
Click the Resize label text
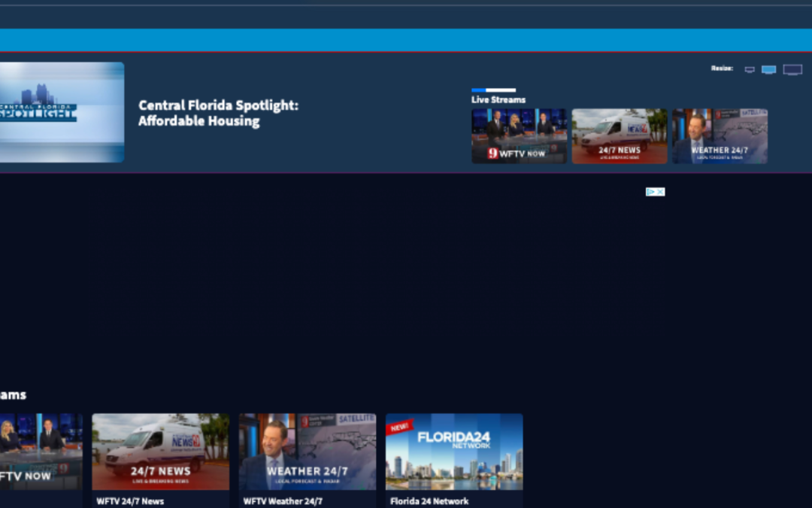(x=722, y=68)
